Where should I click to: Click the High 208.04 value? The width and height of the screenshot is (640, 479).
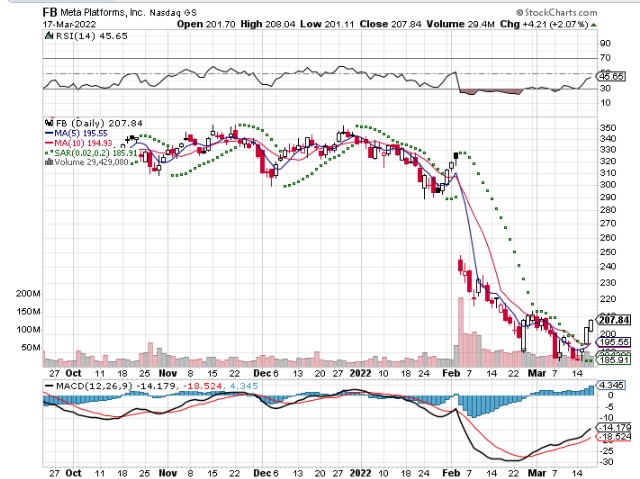click(268, 24)
